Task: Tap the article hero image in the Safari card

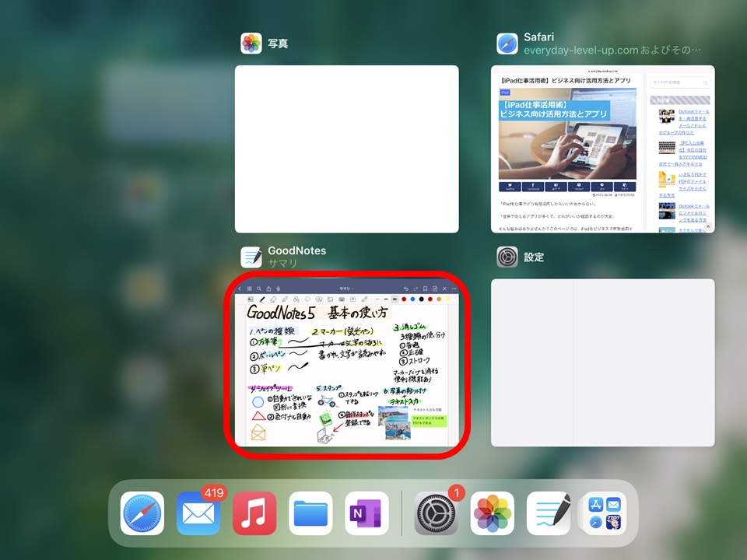Action: [x=567, y=133]
